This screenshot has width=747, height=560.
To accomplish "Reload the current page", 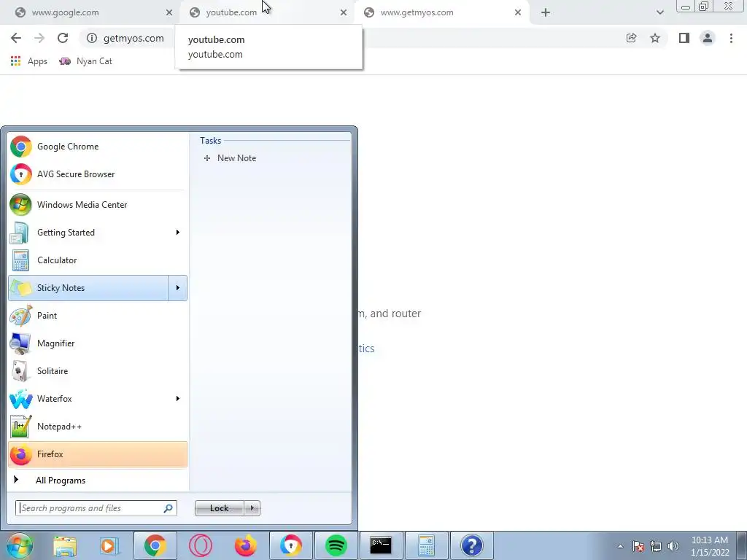I will pos(63,38).
